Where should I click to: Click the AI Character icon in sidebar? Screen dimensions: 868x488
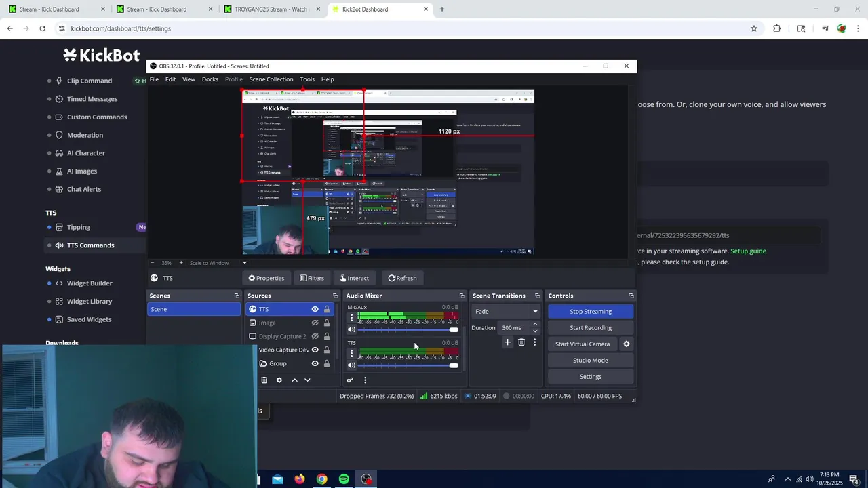(x=60, y=153)
